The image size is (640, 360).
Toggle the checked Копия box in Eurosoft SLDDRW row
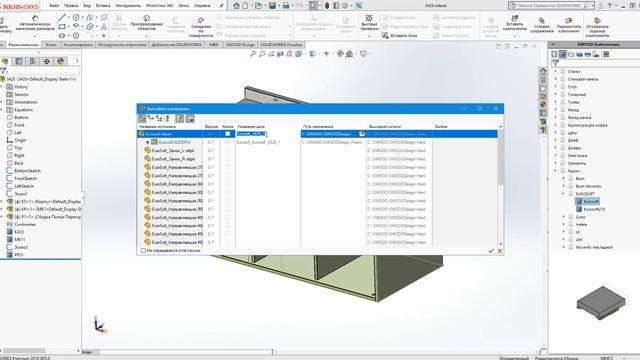coord(228,142)
